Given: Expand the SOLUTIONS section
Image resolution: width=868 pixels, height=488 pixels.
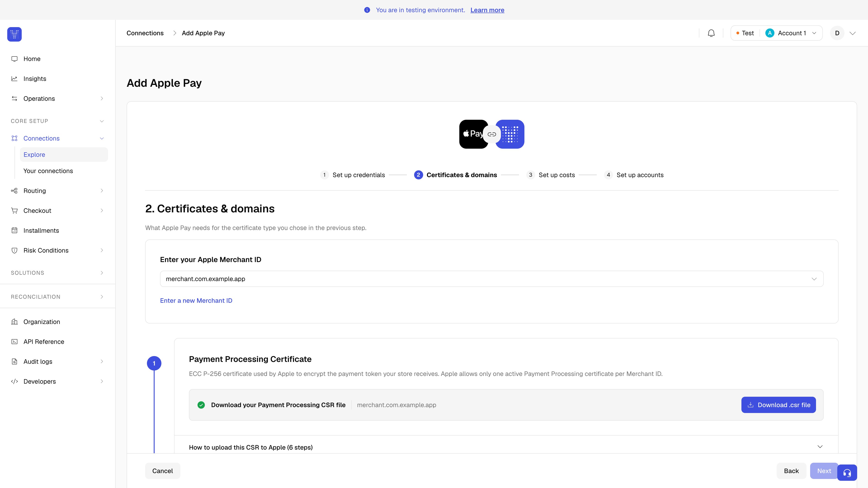Looking at the screenshot, I should tap(102, 273).
